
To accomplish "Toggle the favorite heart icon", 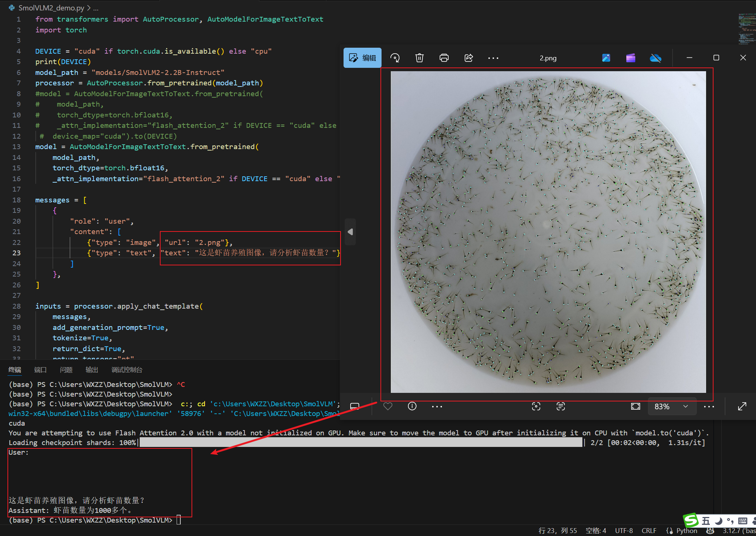I will tap(388, 406).
